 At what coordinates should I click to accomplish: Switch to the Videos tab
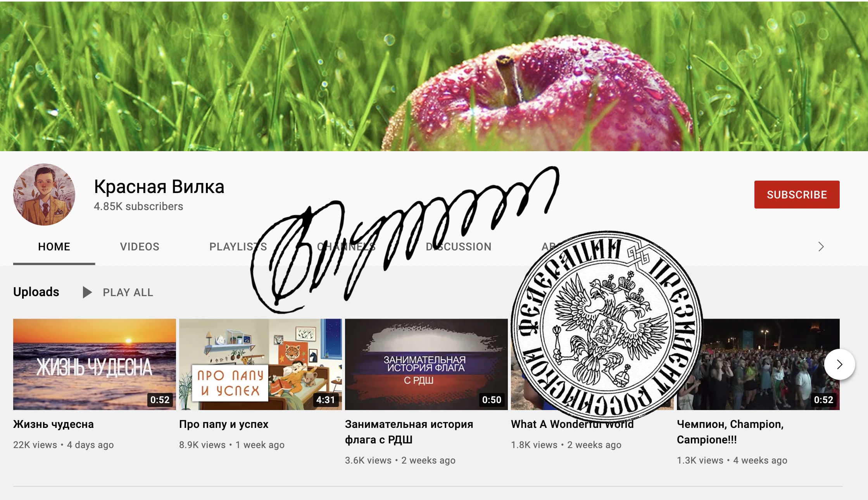(140, 247)
